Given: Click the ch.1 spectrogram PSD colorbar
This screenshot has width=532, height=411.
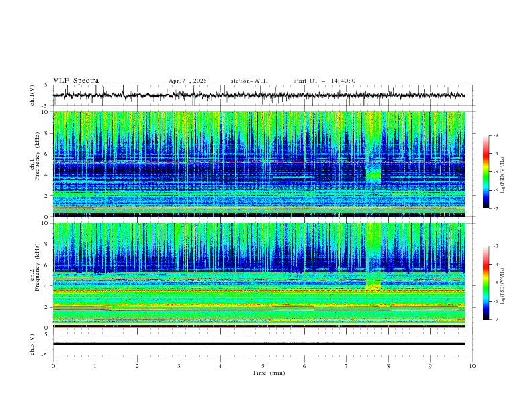Looking at the screenshot, I should pyautogui.click(x=486, y=172).
